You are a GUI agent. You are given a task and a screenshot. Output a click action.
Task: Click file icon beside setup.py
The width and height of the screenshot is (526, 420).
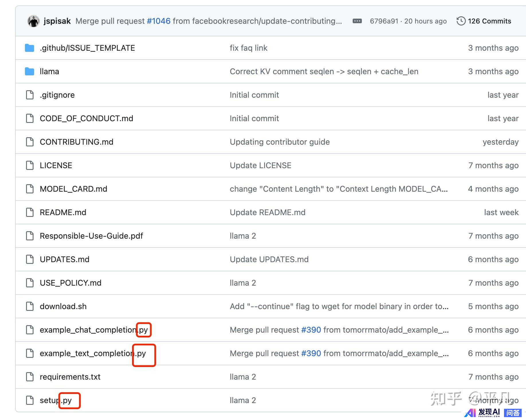click(x=30, y=400)
